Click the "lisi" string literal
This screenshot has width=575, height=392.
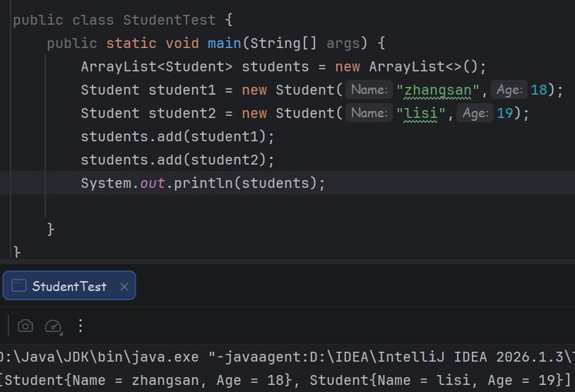pos(421,113)
